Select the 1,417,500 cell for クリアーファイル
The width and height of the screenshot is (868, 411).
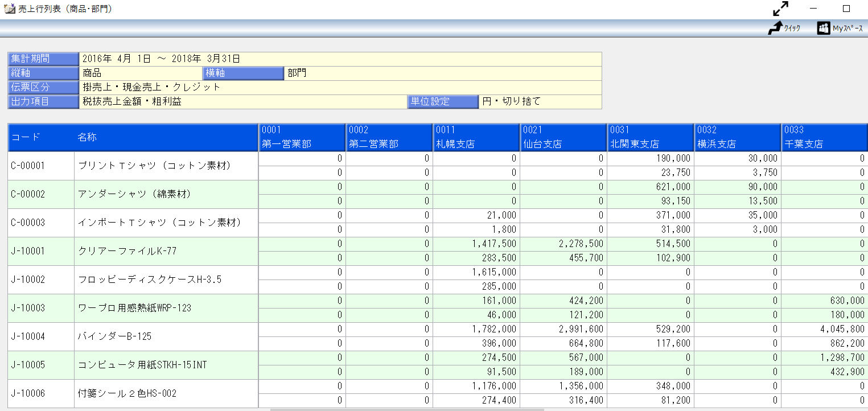click(x=476, y=244)
